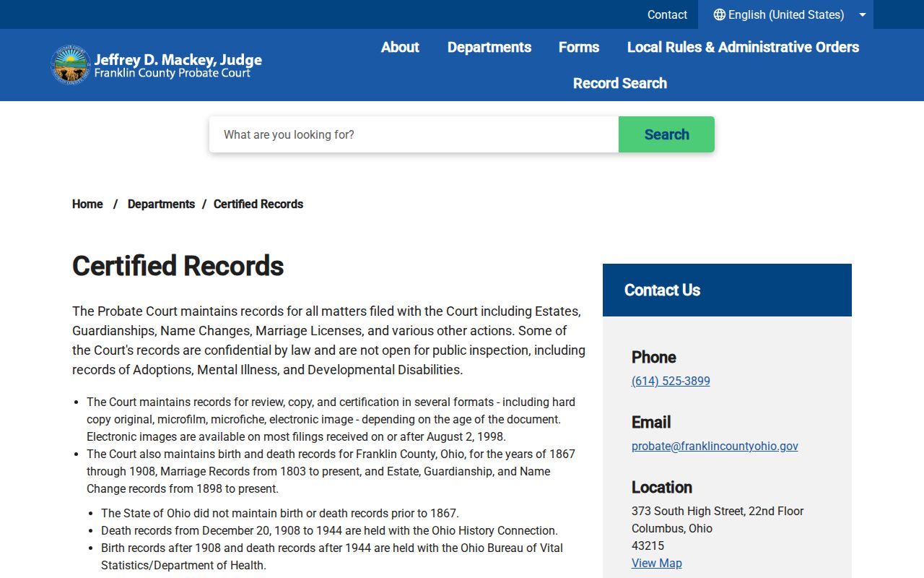Viewport: 924px width, 578px height.
Task: Open the About menu
Action: click(400, 47)
